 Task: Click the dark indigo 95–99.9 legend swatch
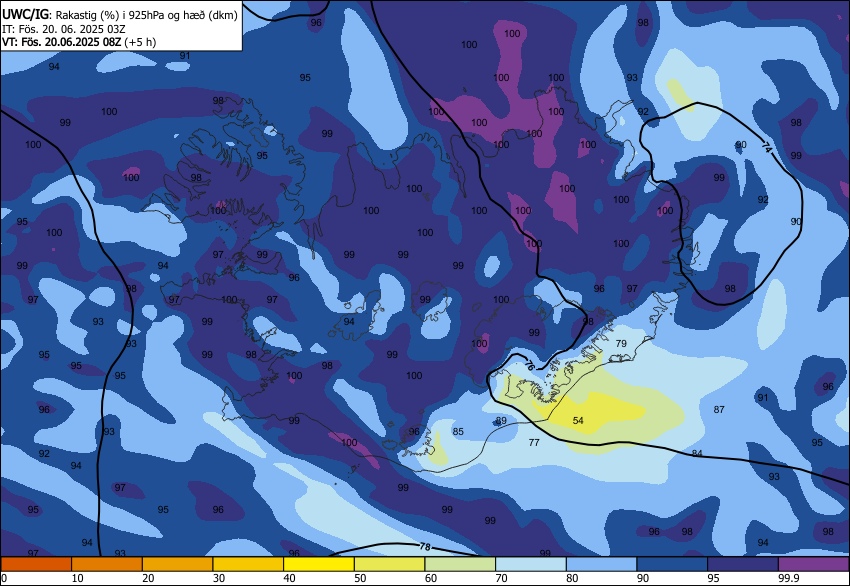[743, 564]
